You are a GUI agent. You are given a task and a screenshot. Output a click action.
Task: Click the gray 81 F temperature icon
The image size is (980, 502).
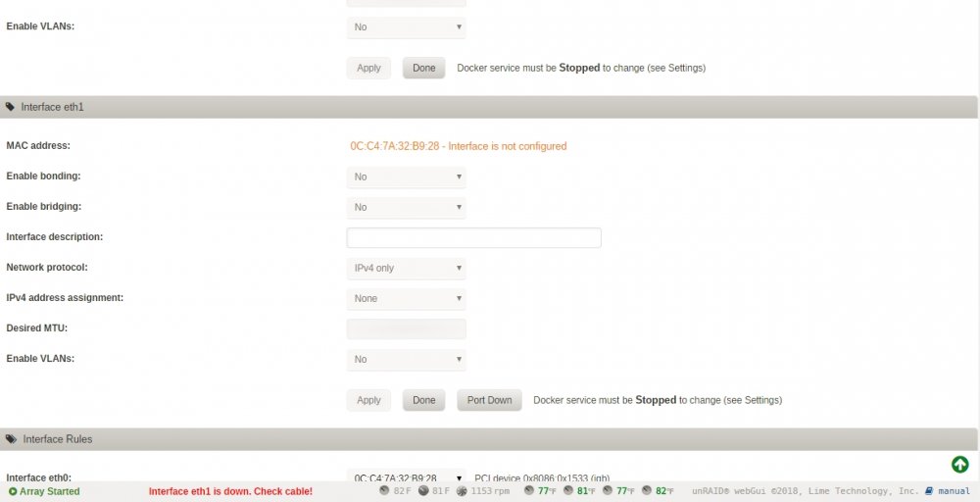(423, 491)
